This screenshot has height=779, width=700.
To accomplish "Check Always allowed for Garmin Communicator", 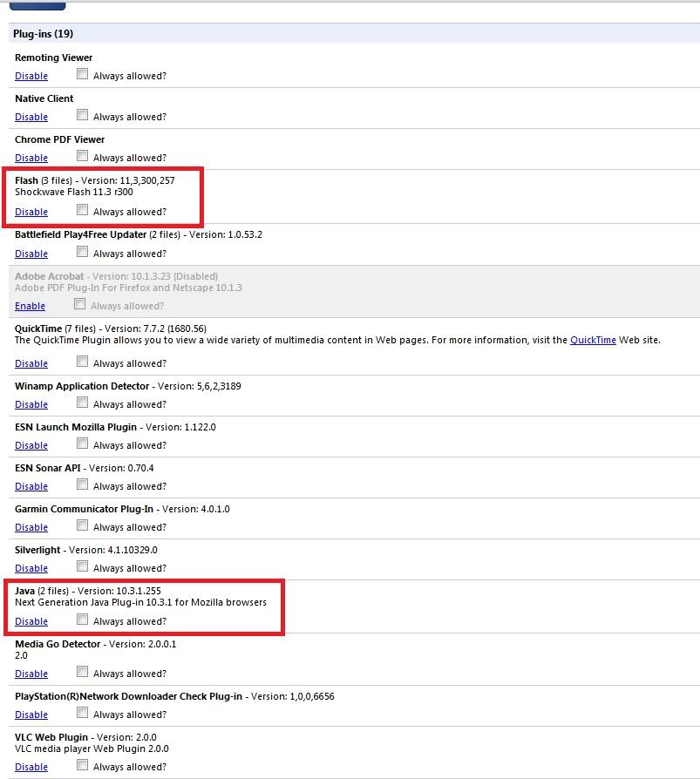I will (x=83, y=525).
